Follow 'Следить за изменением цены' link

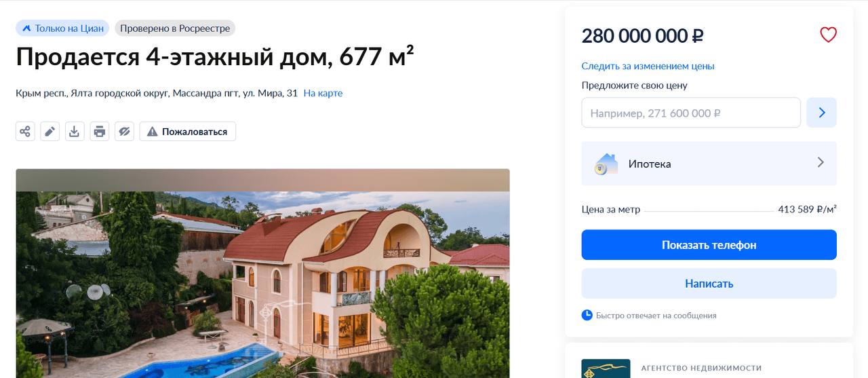click(648, 66)
